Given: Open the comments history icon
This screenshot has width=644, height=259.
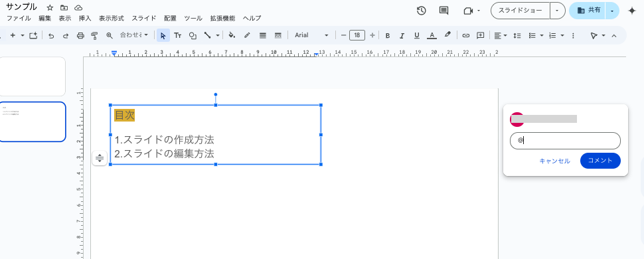Looking at the screenshot, I should coord(443,11).
